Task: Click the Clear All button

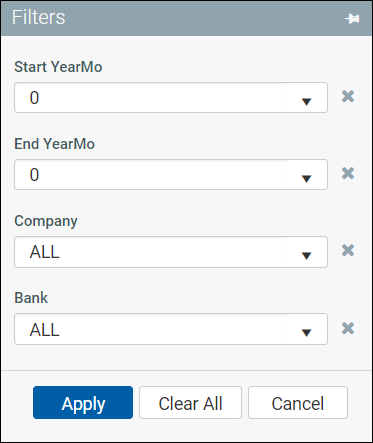Action: tap(190, 403)
